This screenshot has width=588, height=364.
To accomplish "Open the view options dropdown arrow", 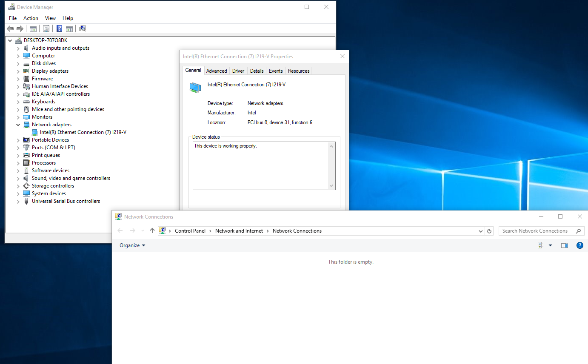I will [550, 245].
